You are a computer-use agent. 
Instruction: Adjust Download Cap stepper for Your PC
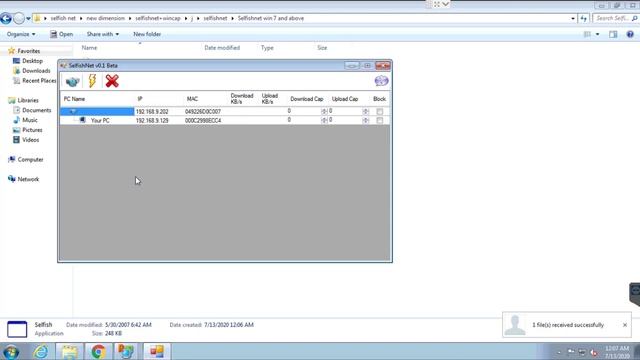pyautogui.click(x=324, y=120)
